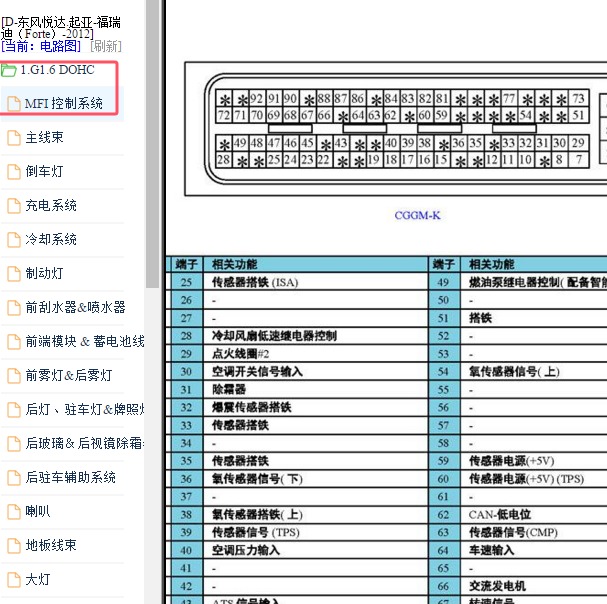
Task: Click the 前雾灯&后雾灯 document icon
Action: pos(14,376)
